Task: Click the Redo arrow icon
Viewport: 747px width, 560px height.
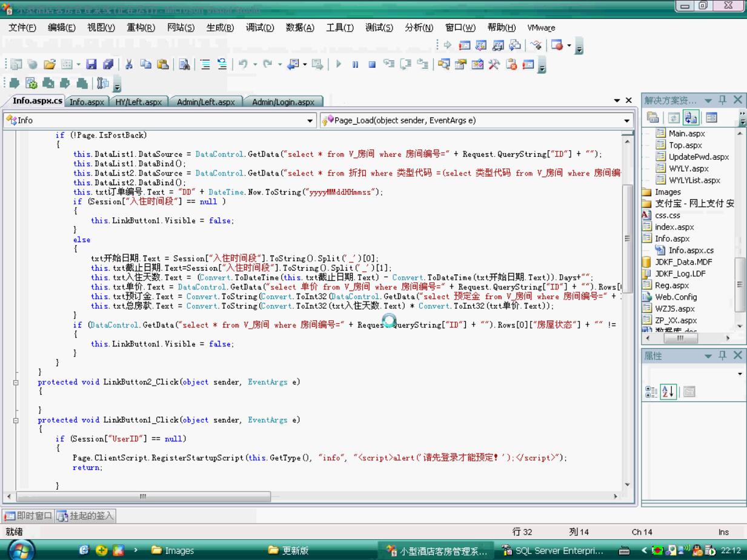Action: pos(268,64)
